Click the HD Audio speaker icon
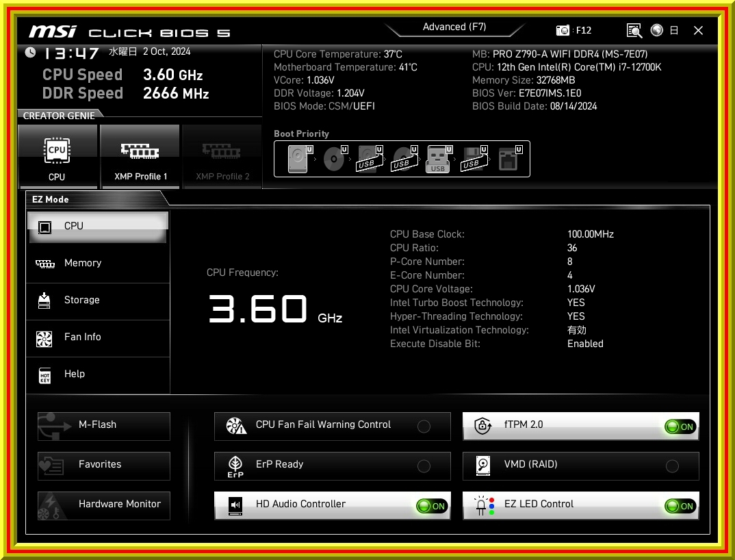Viewport: 735px width, 560px height. (235, 506)
